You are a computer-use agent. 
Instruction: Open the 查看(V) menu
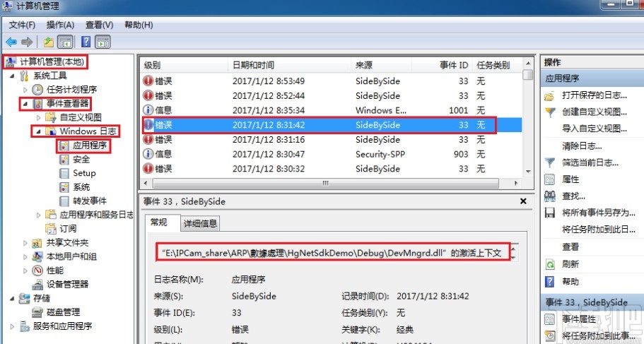pyautogui.click(x=100, y=25)
